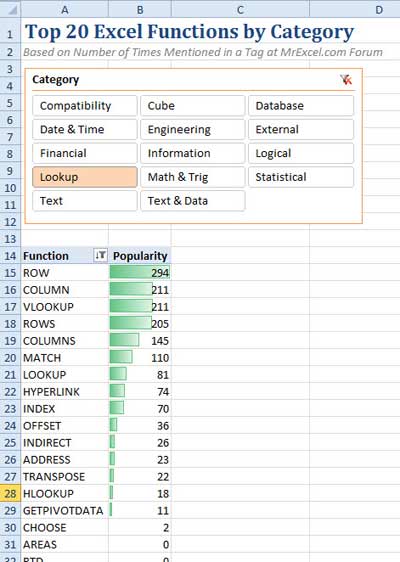Select the HYPERLINK cell
The height and width of the screenshot is (562, 400).
point(65,392)
